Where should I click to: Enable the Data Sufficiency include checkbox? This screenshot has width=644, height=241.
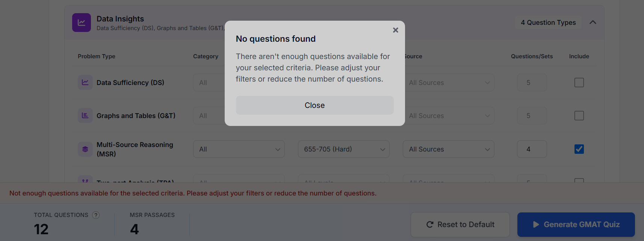[579, 82]
